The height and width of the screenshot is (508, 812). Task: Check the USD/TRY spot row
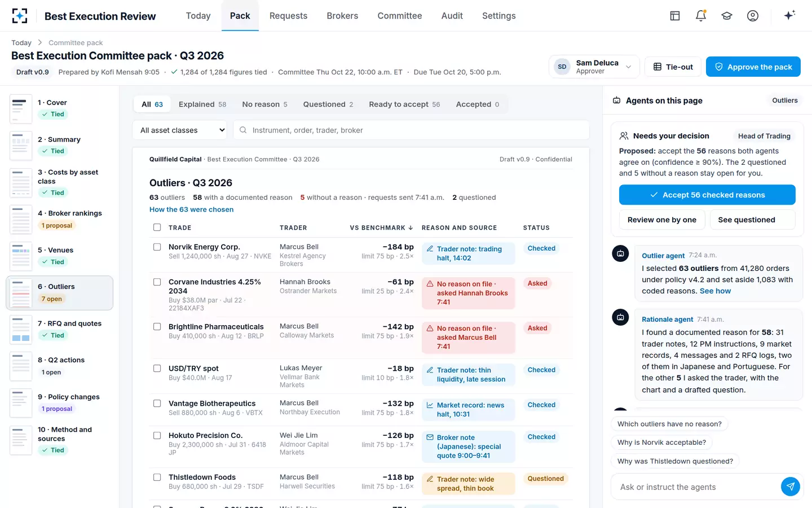[x=157, y=368]
